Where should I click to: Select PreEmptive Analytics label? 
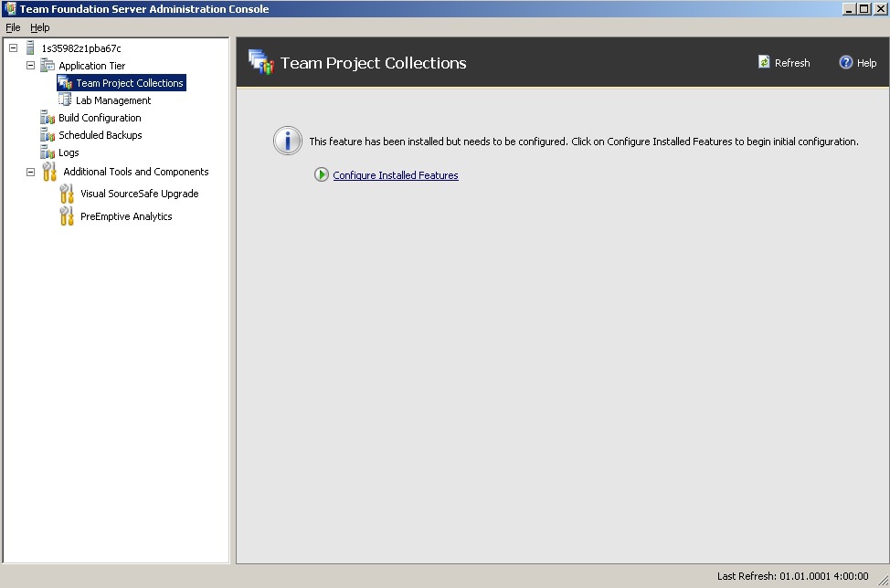coord(126,216)
